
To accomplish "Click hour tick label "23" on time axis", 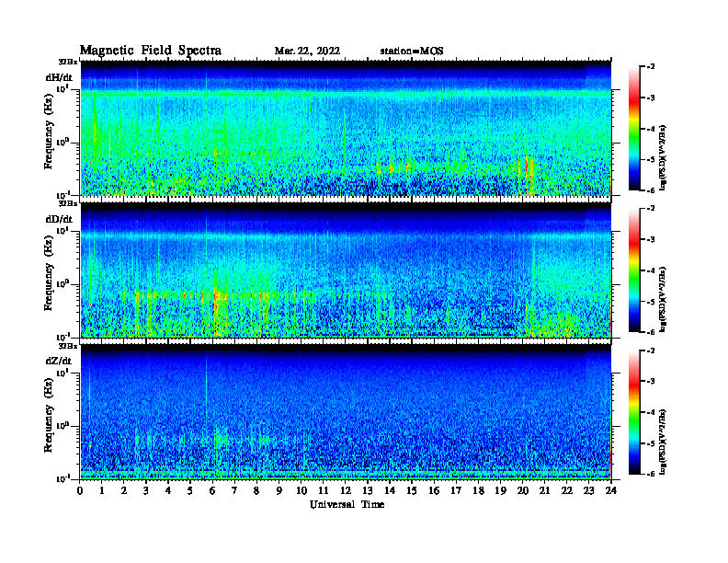I will pos(588,490).
